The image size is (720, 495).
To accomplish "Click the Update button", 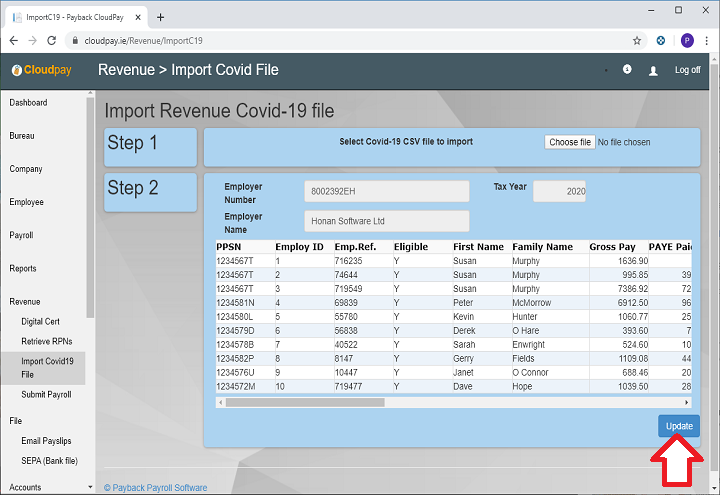I will [679, 426].
